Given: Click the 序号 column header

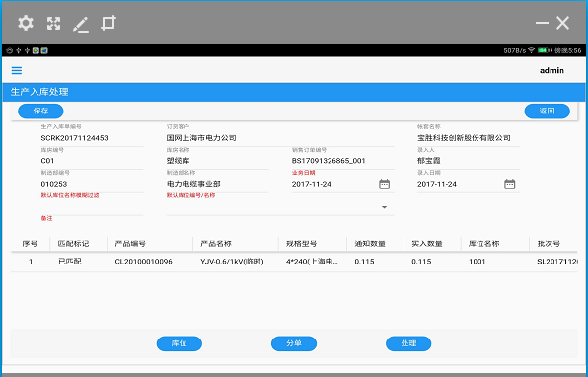Looking at the screenshot, I should pyautogui.click(x=30, y=244).
